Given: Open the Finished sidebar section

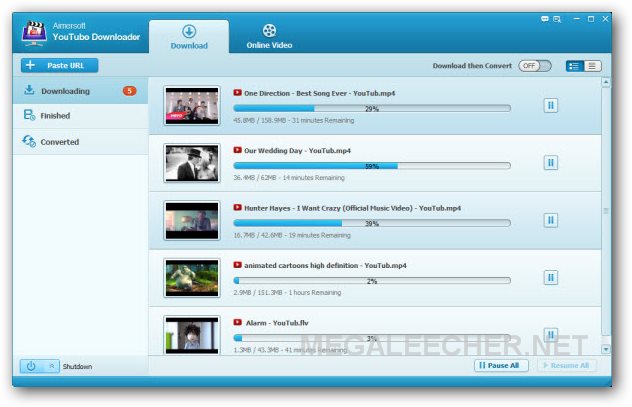Looking at the screenshot, I should (x=81, y=116).
